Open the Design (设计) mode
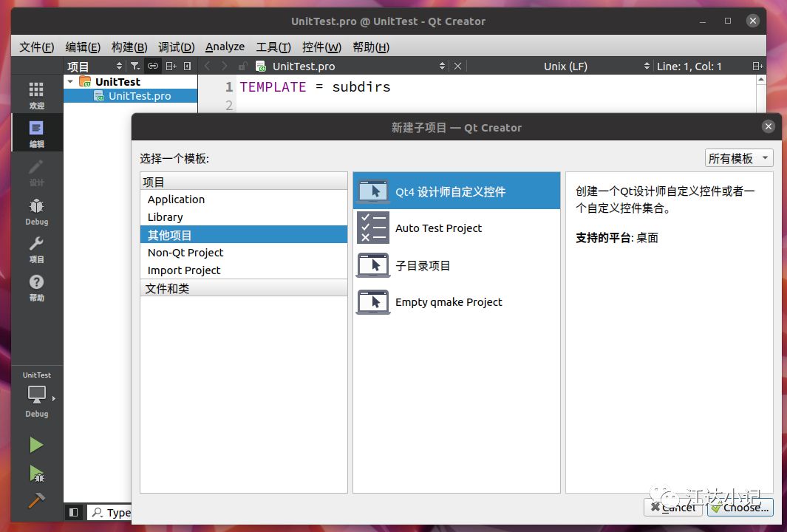Screen dimensions: 787x532 (x=37, y=172)
